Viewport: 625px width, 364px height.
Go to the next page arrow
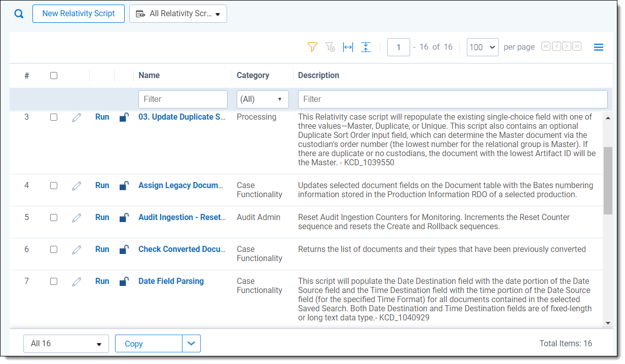tap(567, 47)
